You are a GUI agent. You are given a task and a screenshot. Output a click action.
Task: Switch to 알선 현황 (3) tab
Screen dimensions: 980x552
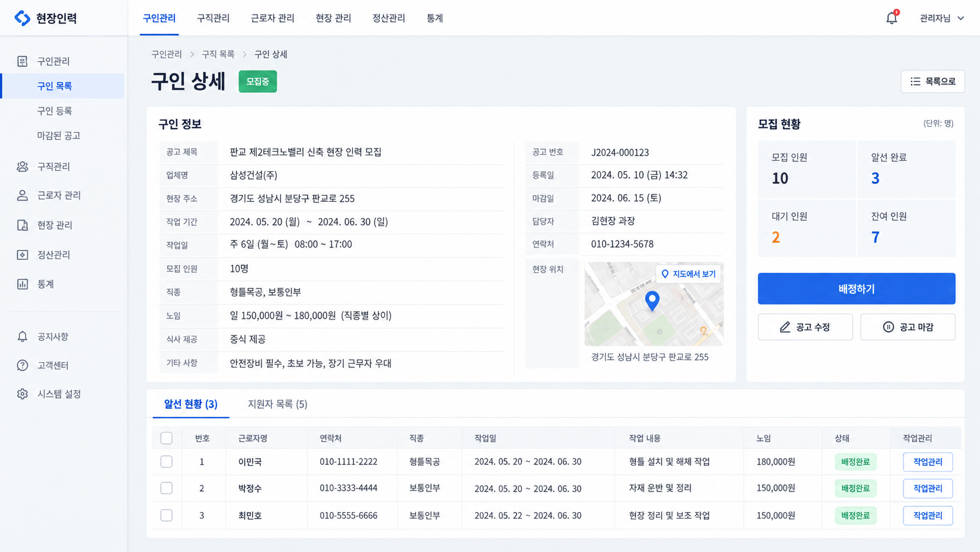(x=190, y=404)
